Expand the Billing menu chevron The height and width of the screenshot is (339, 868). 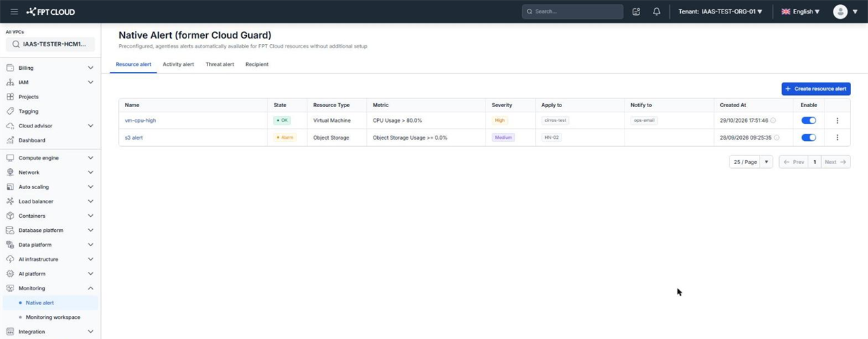click(91, 68)
